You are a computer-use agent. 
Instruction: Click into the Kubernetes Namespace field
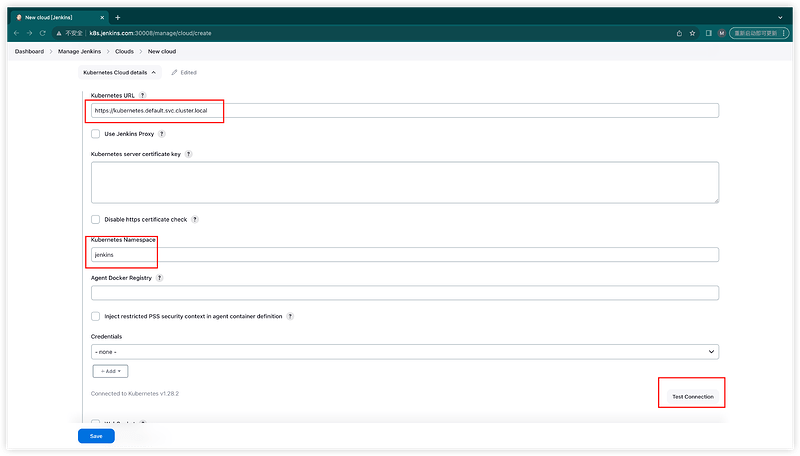point(405,255)
